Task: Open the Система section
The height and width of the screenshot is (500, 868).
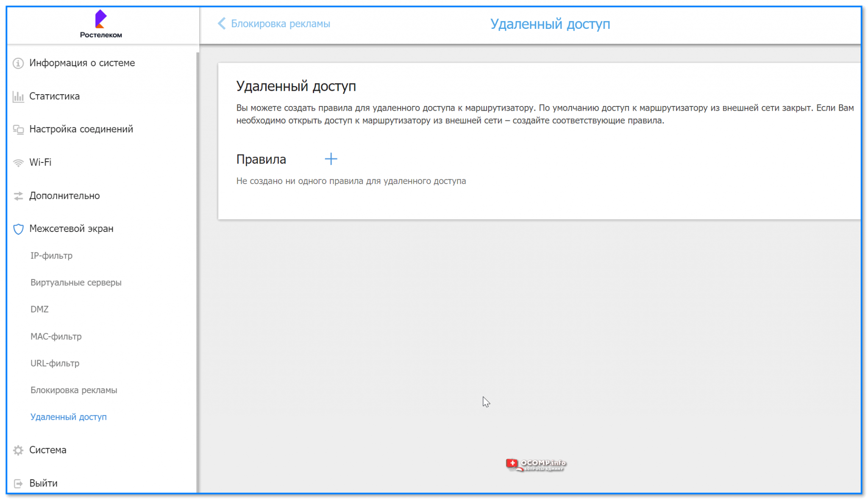Action: (48, 450)
